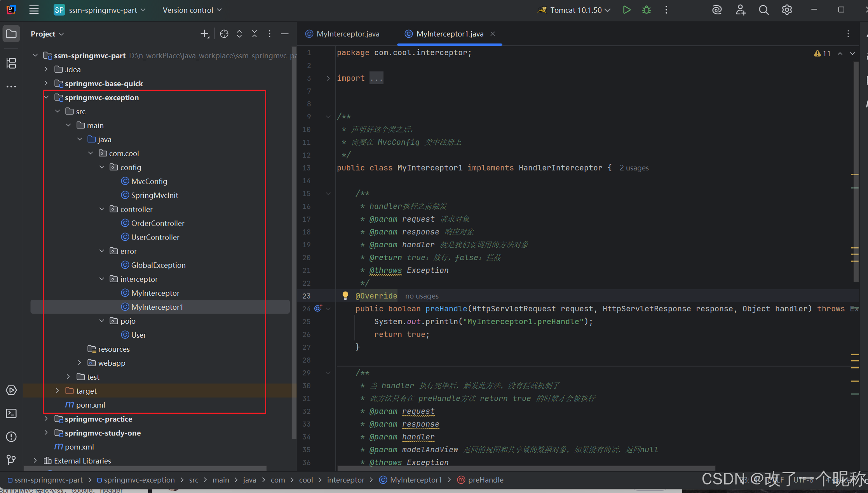Run the Tomcat 10.1.50 configuration

[x=626, y=10]
